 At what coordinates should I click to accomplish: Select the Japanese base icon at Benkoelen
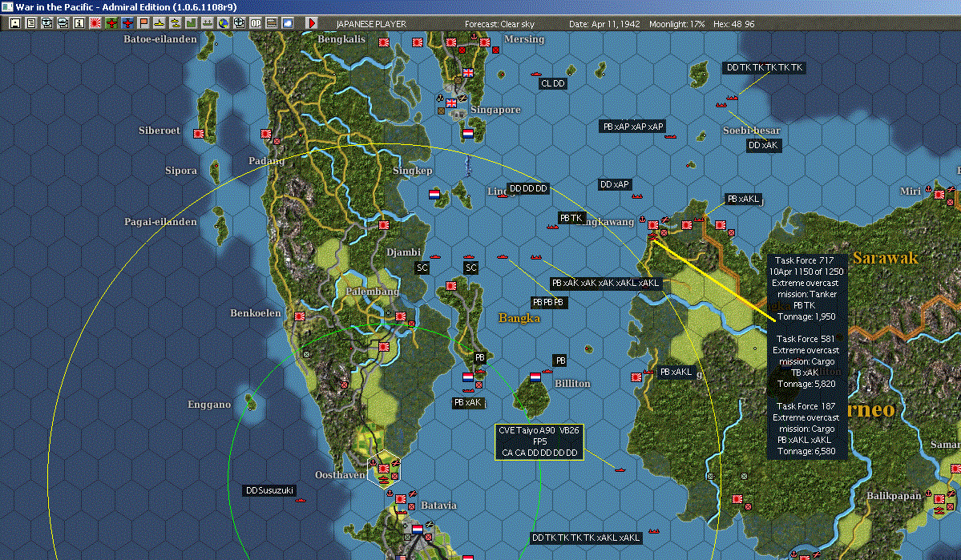coord(300,316)
